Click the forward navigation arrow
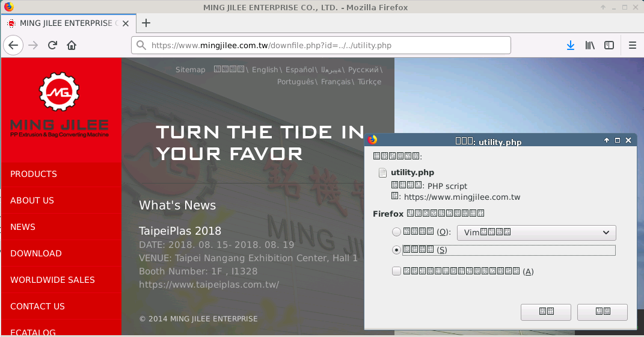This screenshot has width=644, height=337. (33, 45)
